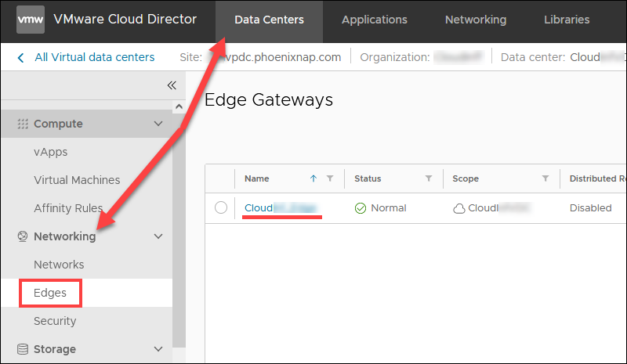Click the green Normal status checkmark
The width and height of the screenshot is (627, 364).
click(x=361, y=208)
